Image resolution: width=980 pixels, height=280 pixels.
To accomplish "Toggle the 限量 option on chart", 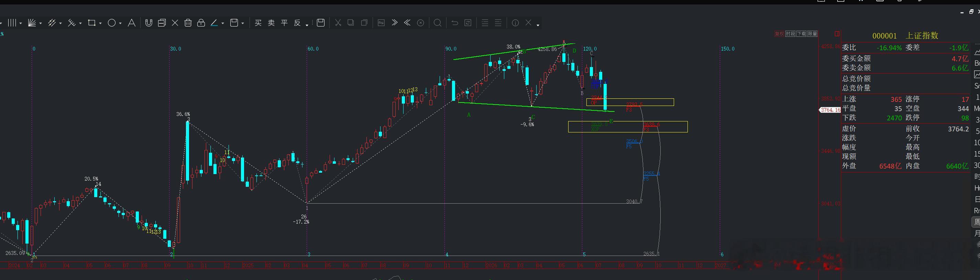I will click(x=812, y=34).
